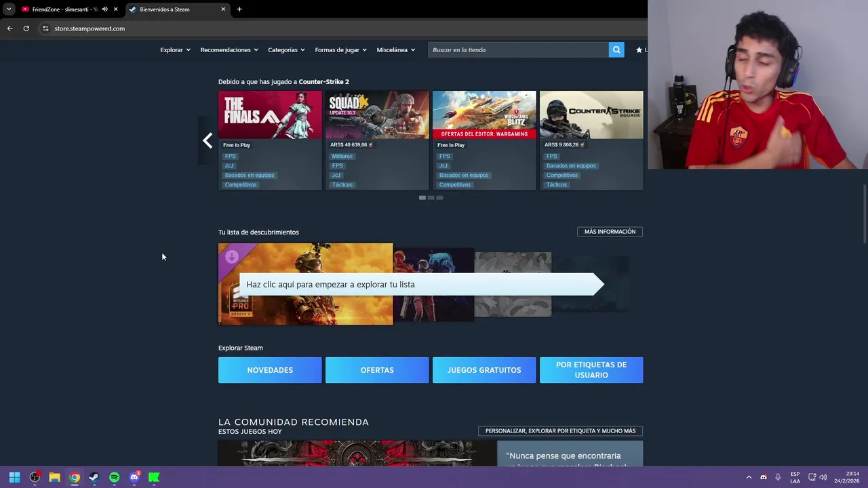Start exploring via Haz clic aquí banner
The width and height of the screenshot is (868, 488).
point(420,284)
